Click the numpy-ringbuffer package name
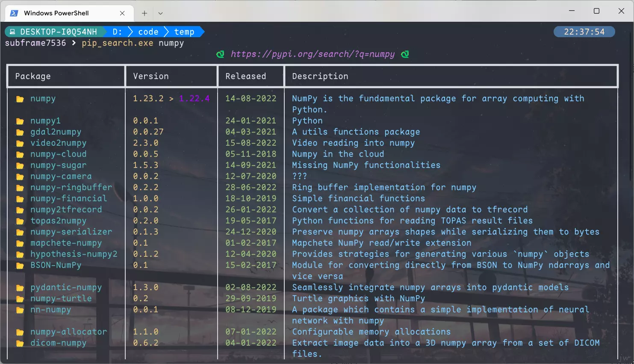The width and height of the screenshot is (634, 364). 71,188
